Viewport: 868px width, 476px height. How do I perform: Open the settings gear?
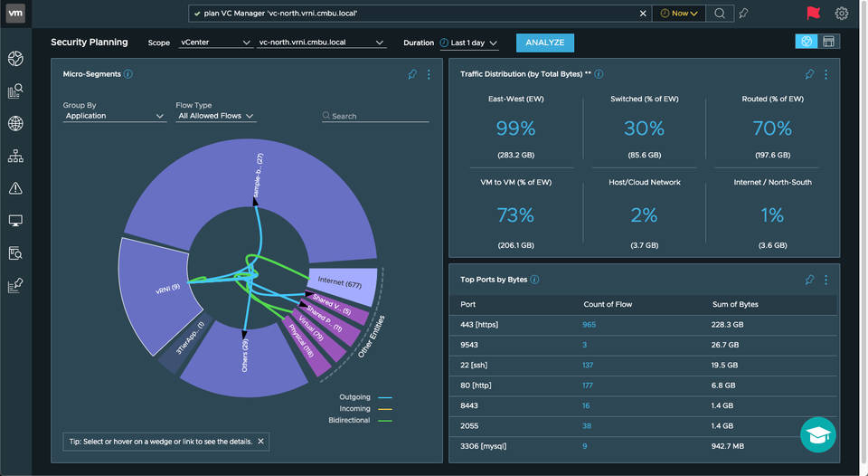pyautogui.click(x=842, y=14)
